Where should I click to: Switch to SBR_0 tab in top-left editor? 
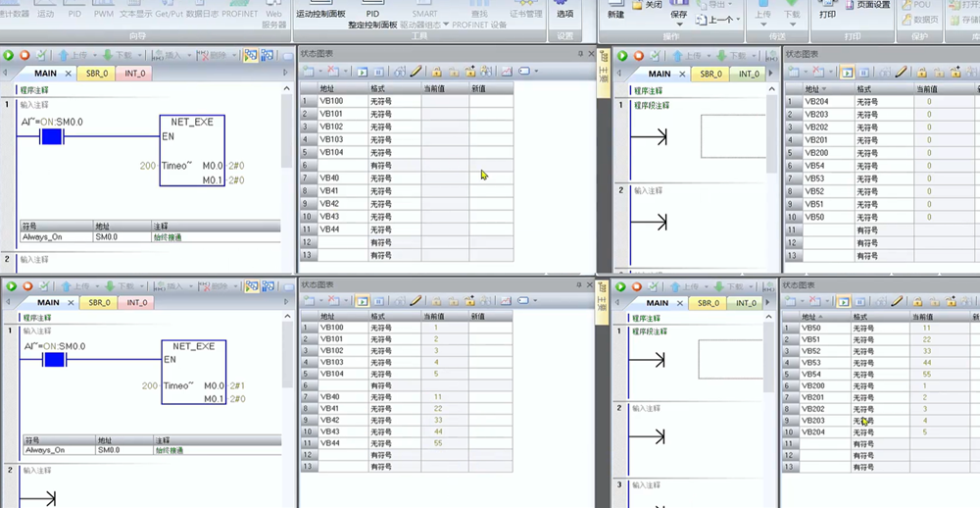click(96, 74)
